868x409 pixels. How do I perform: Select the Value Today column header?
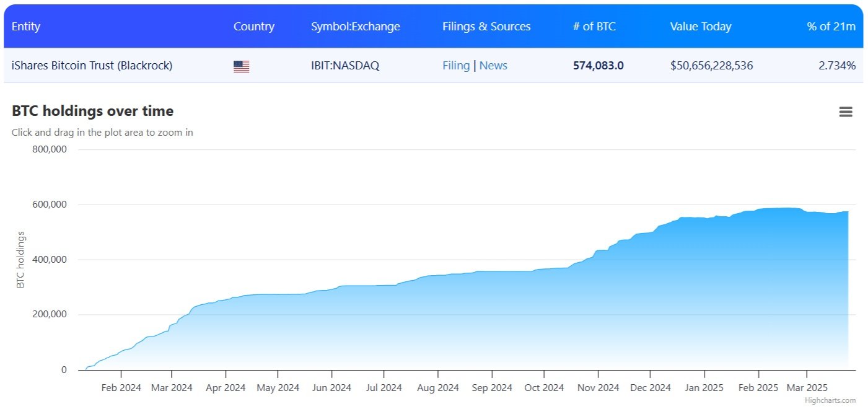[x=701, y=27]
